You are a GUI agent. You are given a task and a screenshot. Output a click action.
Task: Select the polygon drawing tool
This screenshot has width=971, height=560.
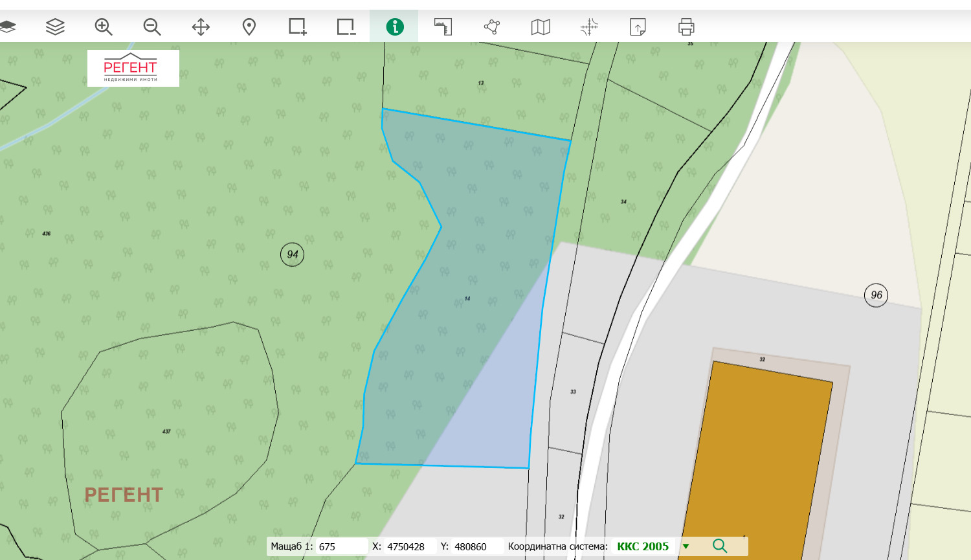pyautogui.click(x=492, y=27)
